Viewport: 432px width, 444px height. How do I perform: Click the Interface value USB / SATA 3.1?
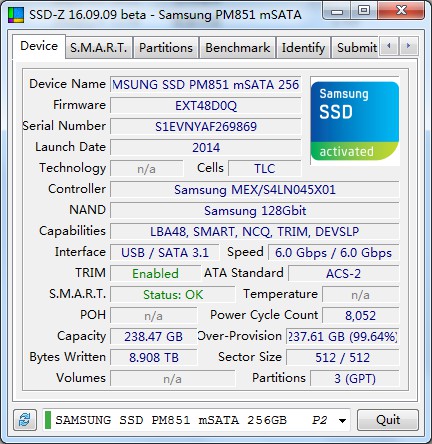click(x=165, y=253)
